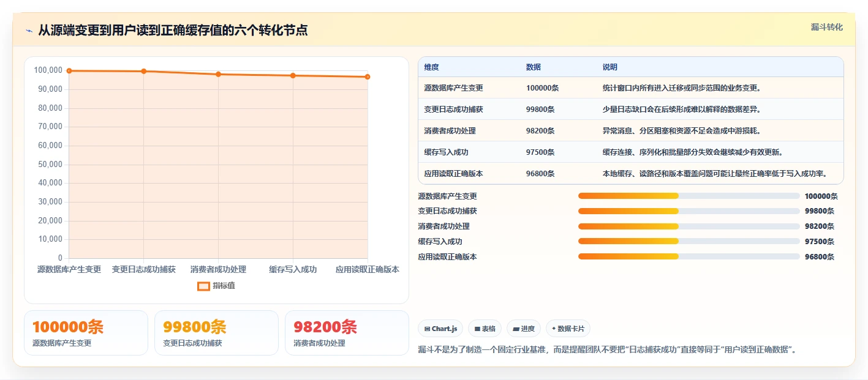Click description starting 统计窗口内所有进入迁移
This screenshot has height=380, width=868.
682,88
